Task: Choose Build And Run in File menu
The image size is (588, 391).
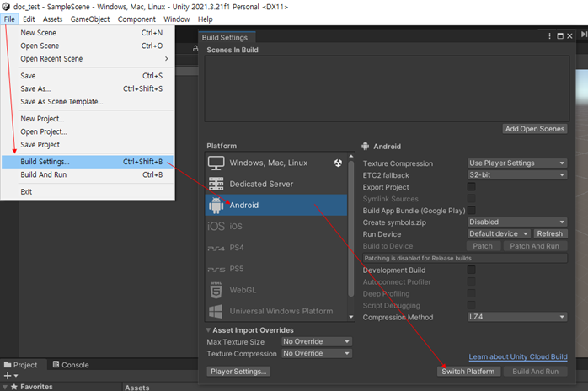Action: click(88, 175)
